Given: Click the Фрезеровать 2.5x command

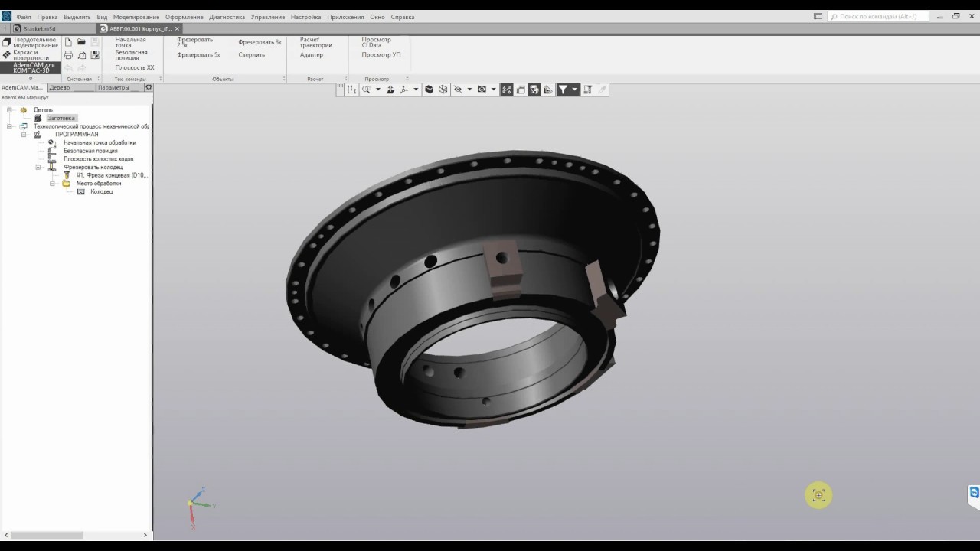Looking at the screenshot, I should (x=194, y=42).
